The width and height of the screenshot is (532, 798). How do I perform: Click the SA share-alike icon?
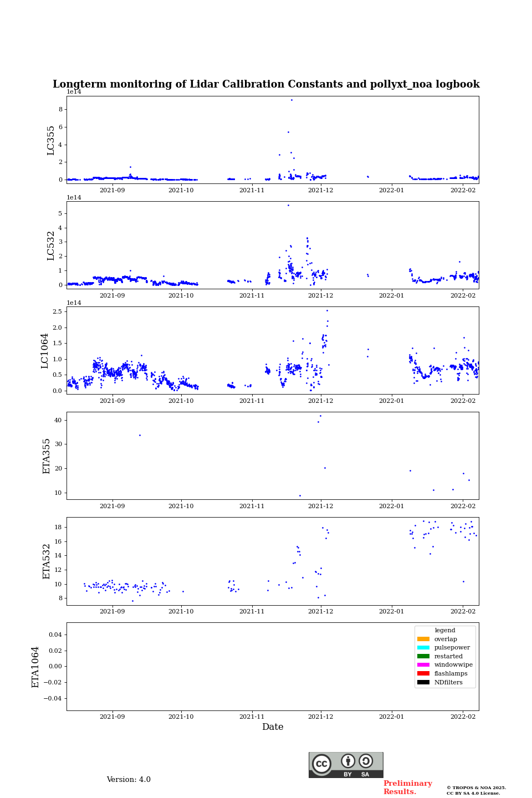point(366,761)
